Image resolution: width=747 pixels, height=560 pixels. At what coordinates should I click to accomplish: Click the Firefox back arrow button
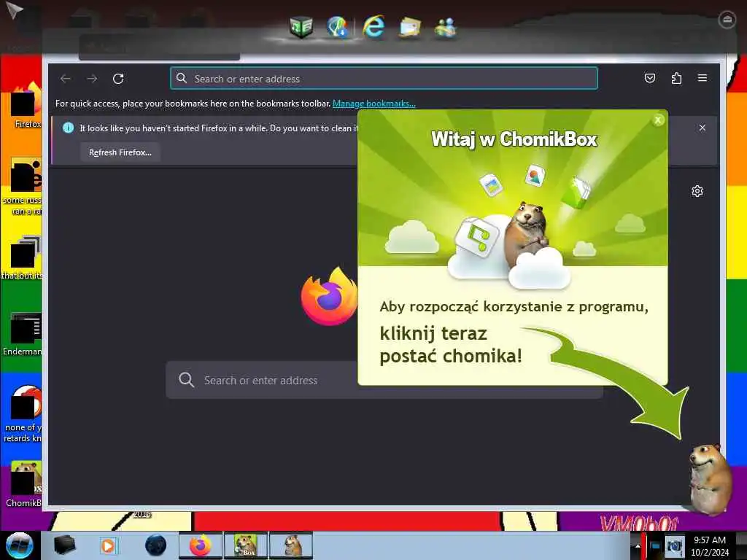[66, 79]
